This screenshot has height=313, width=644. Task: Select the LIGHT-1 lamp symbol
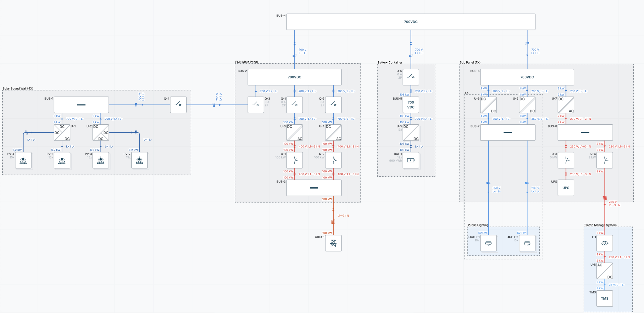coord(488,243)
